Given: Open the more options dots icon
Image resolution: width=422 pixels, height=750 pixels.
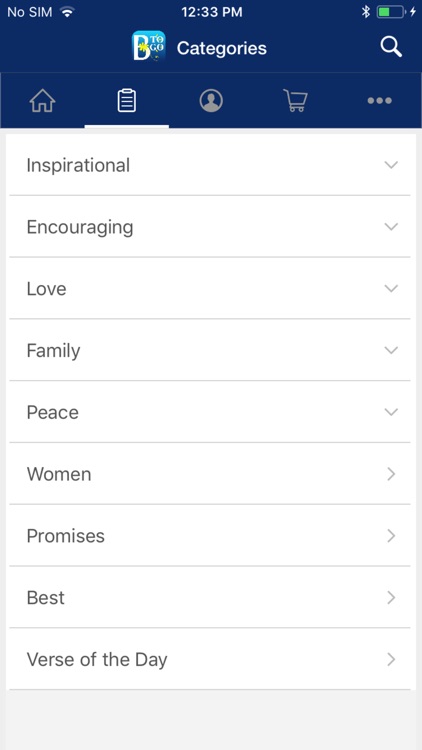Looking at the screenshot, I should (x=379, y=101).
